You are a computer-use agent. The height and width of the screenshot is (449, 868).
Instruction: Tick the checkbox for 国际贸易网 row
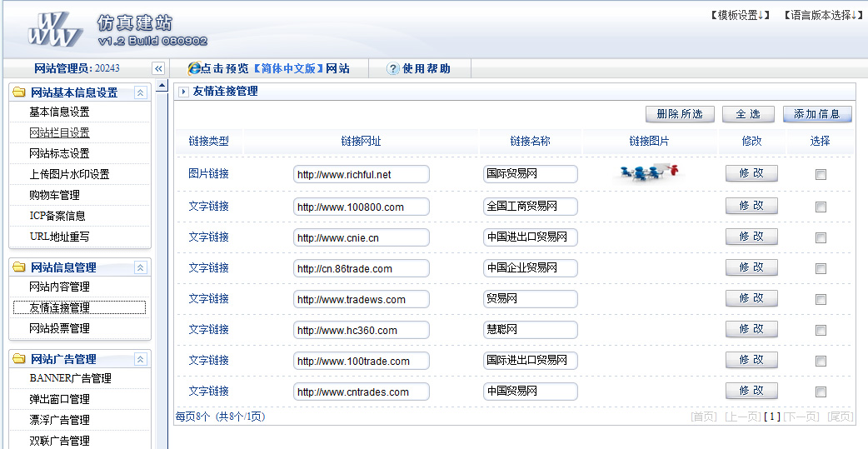tap(821, 175)
